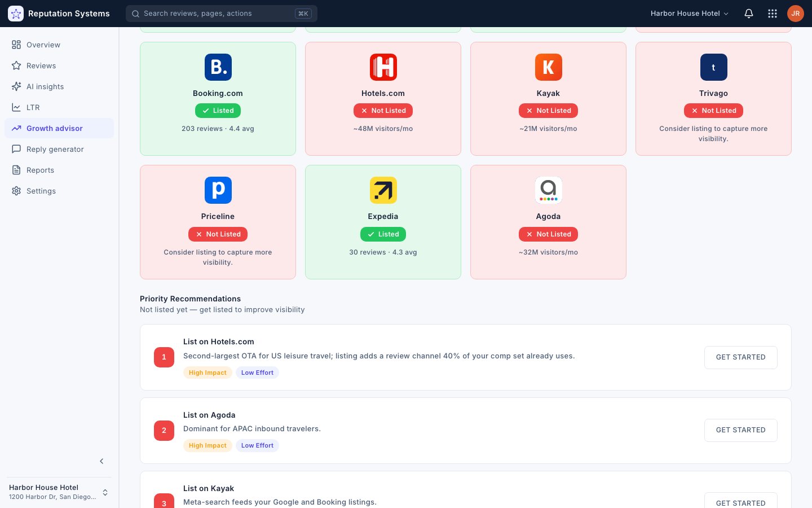Image resolution: width=812 pixels, height=508 pixels.
Task: Click the Kayak logo icon
Action: point(549,67)
